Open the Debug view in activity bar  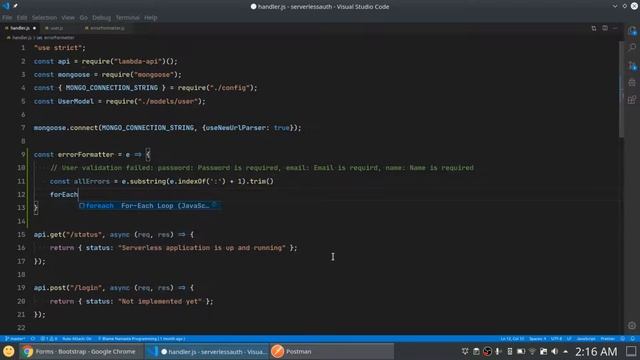[632, 82]
